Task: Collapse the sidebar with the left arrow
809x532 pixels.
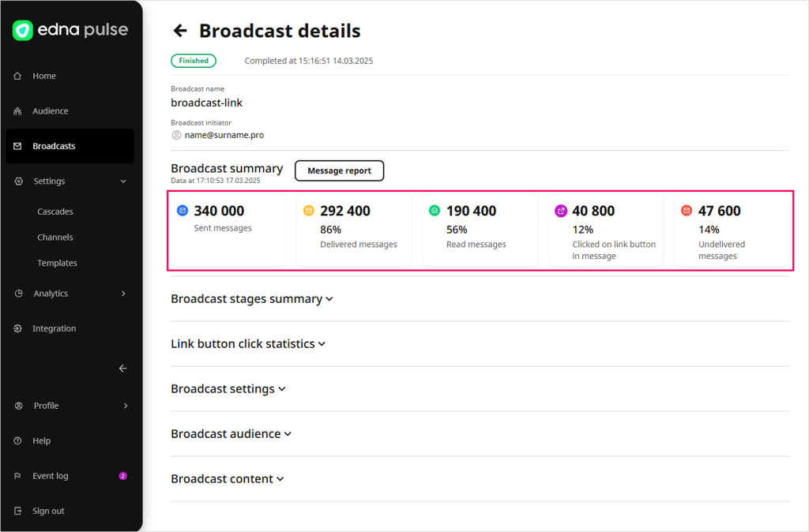Action: [x=122, y=368]
